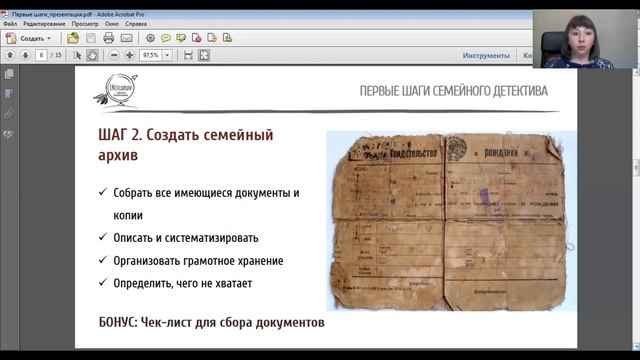
Task: Go to previous page arrow
Action: pyautogui.click(x=10, y=55)
